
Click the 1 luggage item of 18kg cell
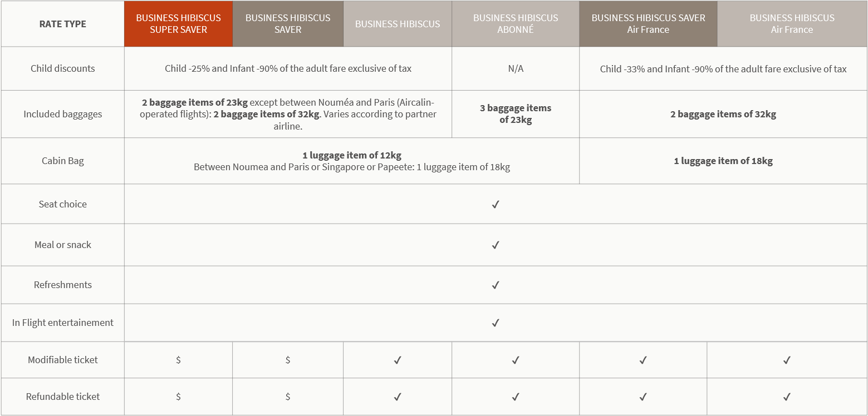(x=723, y=161)
